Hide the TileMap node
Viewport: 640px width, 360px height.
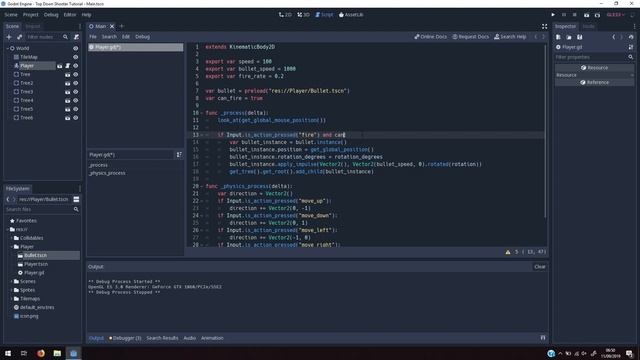pos(76,57)
